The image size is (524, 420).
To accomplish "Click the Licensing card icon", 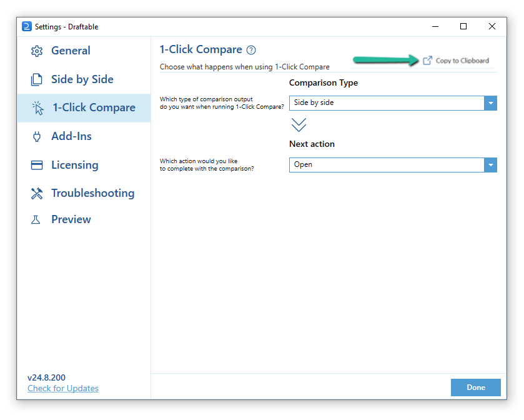I will 37,165.
